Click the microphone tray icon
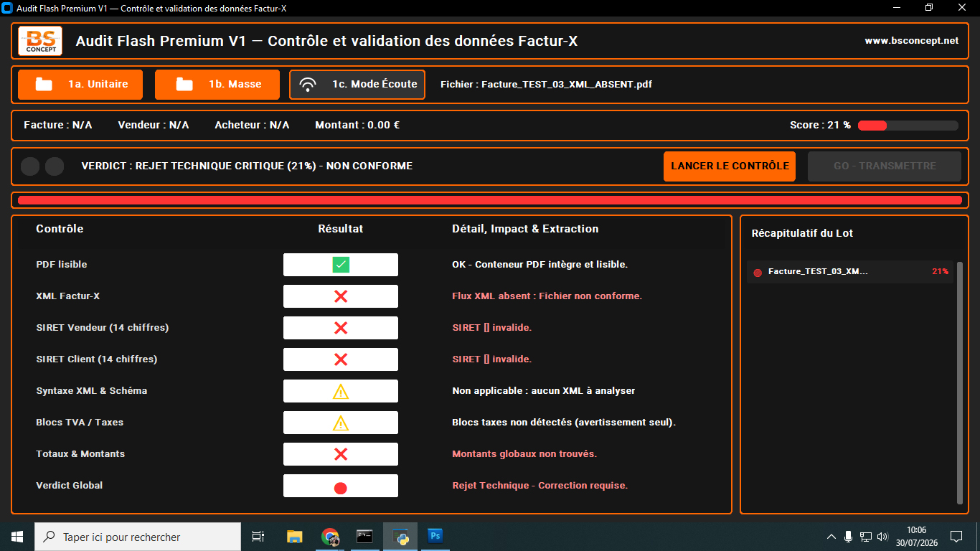Viewport: 980px width, 551px height. (848, 537)
